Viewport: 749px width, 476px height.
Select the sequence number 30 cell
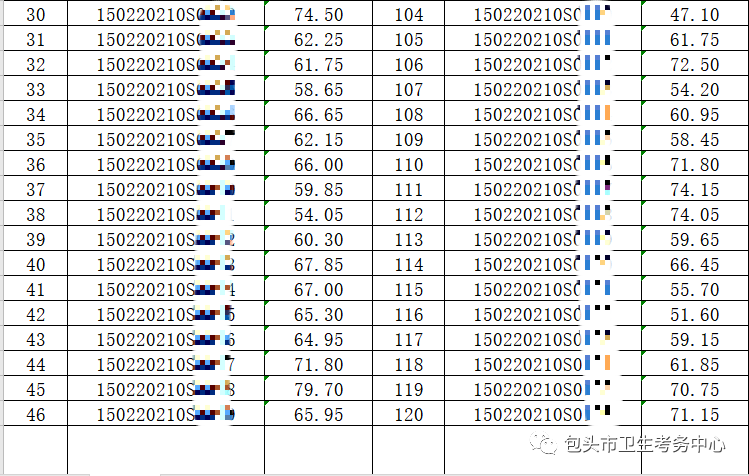pyautogui.click(x=35, y=15)
